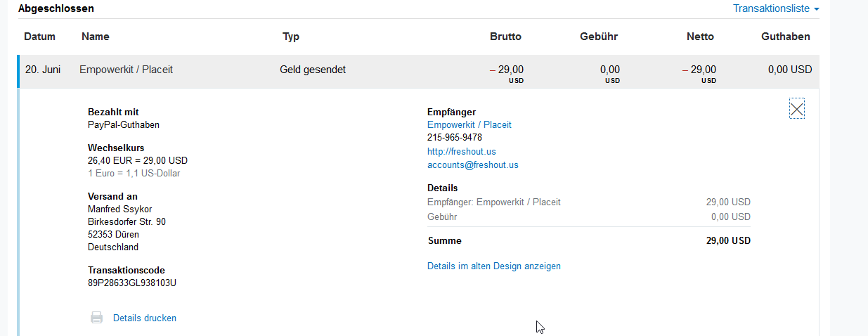Click the Brutto column header
The height and width of the screenshot is (336, 868).
[505, 37]
